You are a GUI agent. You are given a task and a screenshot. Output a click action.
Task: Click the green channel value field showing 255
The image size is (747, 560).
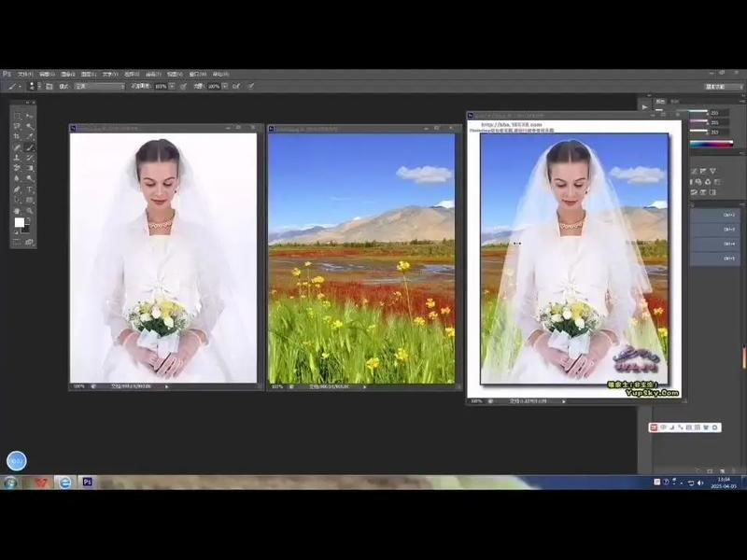coord(719,122)
